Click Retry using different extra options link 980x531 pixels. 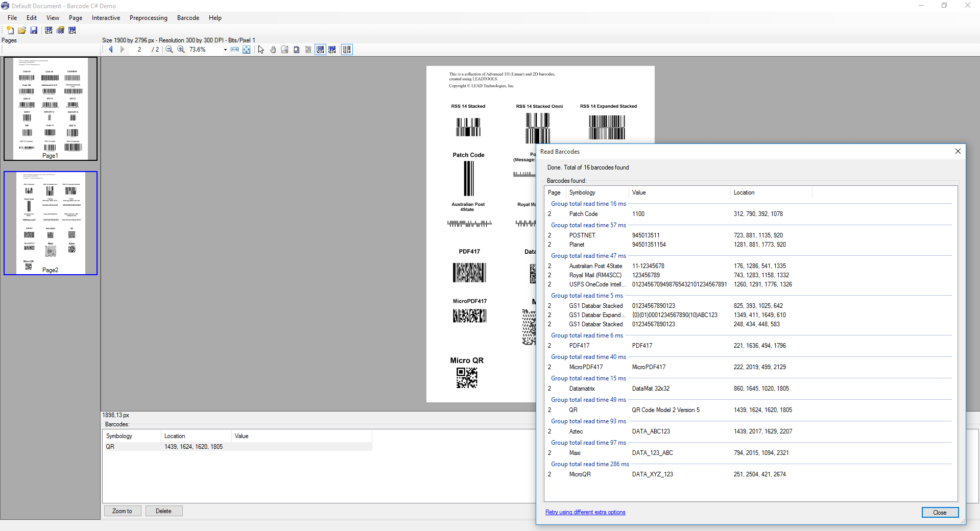(x=585, y=512)
